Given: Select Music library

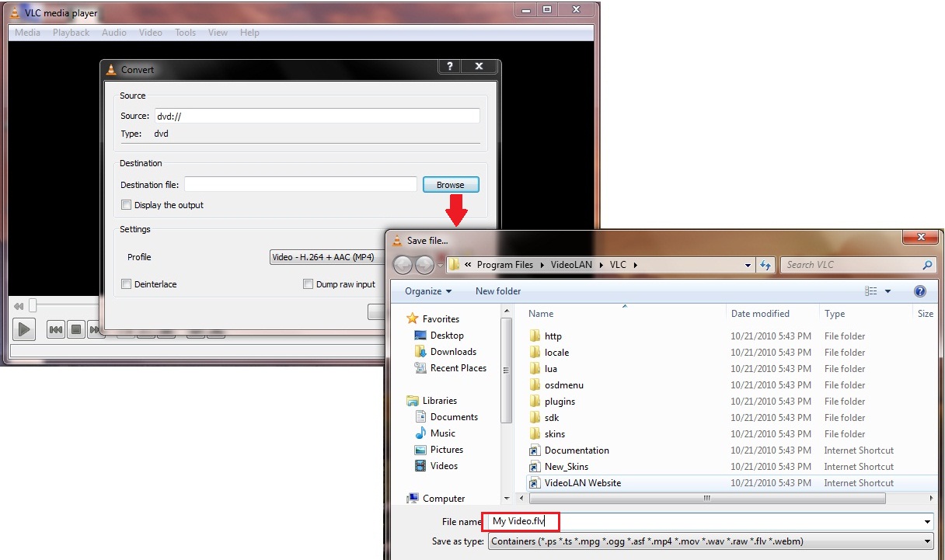Looking at the screenshot, I should pos(443,433).
